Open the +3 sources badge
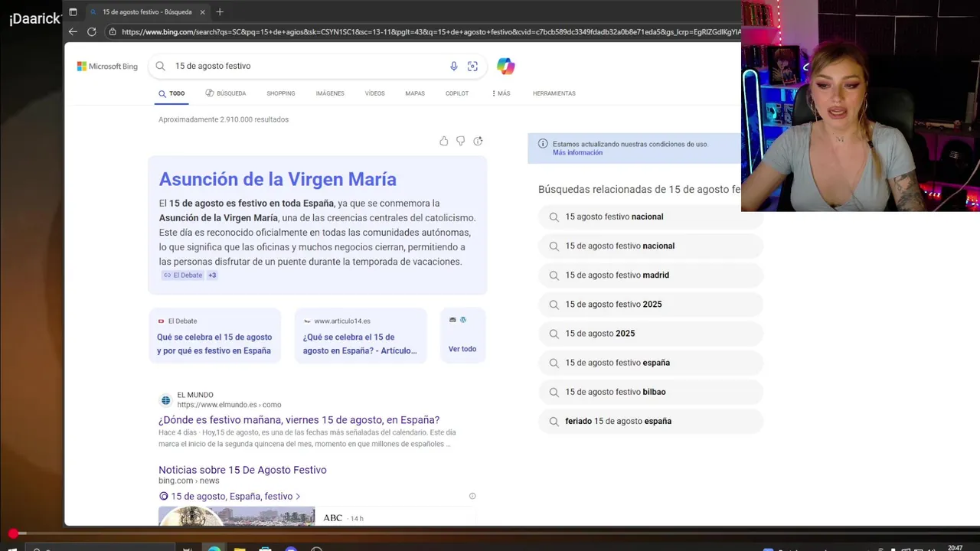 tap(212, 275)
